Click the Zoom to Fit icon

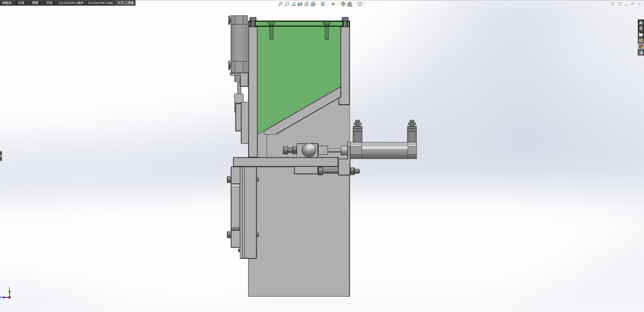[280, 4]
